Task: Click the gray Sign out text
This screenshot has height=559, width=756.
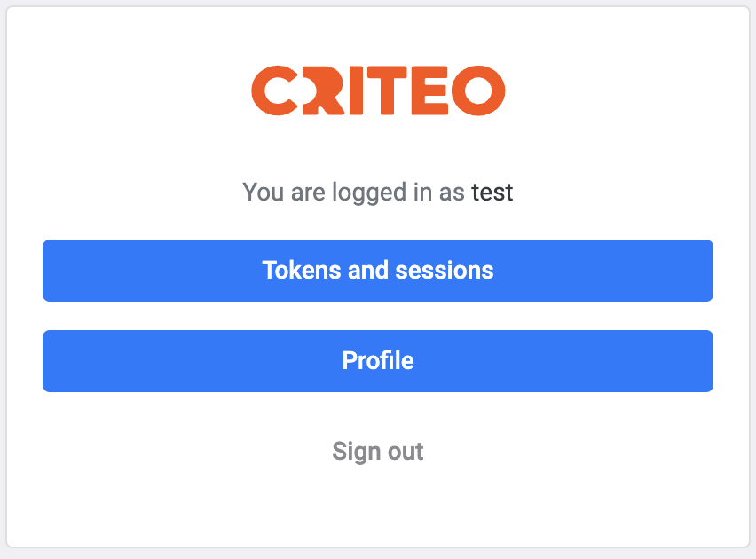Action: coord(378,451)
